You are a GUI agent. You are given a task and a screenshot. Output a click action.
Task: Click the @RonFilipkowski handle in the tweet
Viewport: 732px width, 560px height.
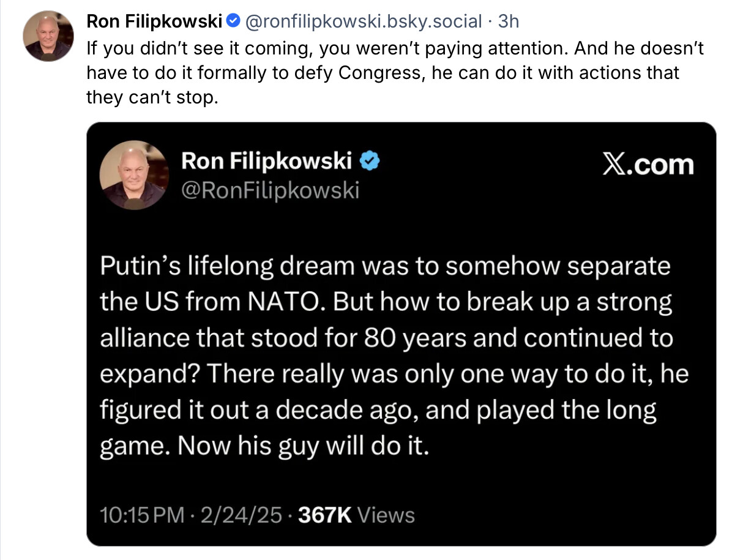(270, 190)
